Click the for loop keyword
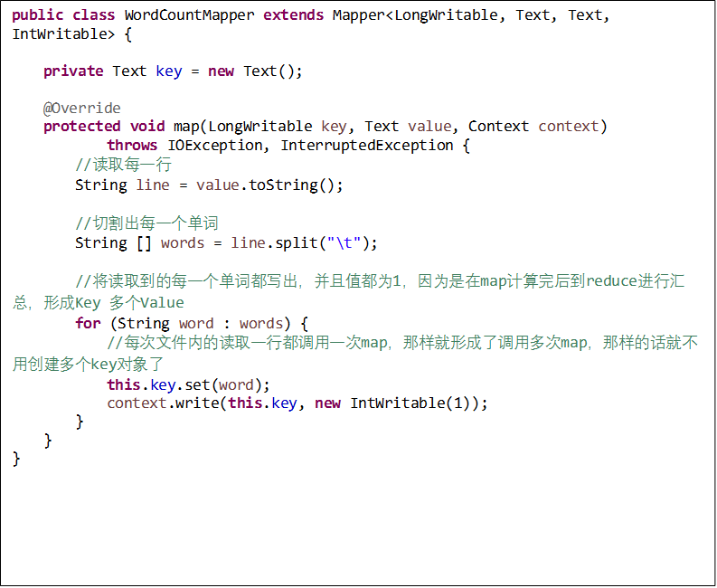The image size is (717, 588). pyautogui.click(x=88, y=323)
